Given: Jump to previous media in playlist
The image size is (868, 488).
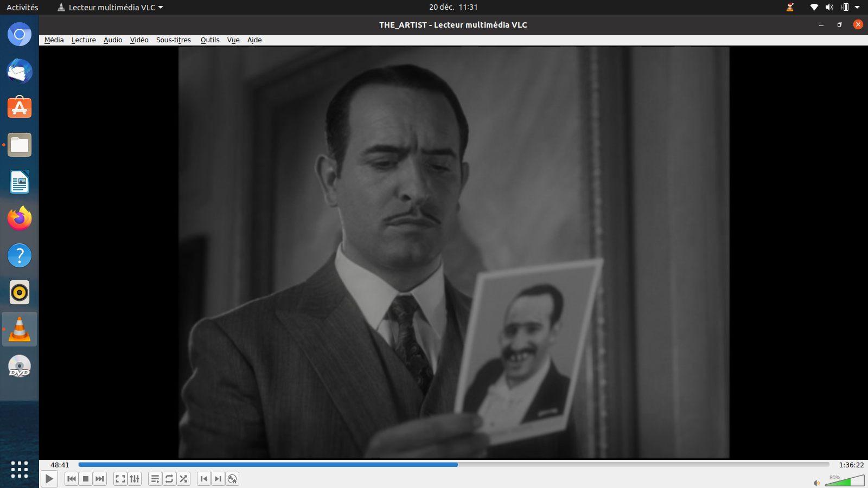Looking at the screenshot, I should click(x=72, y=479).
